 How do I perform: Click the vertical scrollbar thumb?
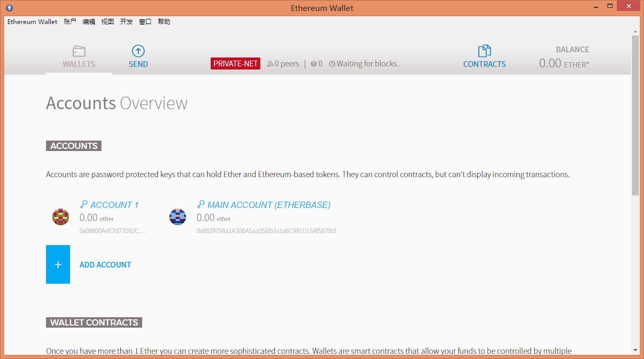point(635,115)
